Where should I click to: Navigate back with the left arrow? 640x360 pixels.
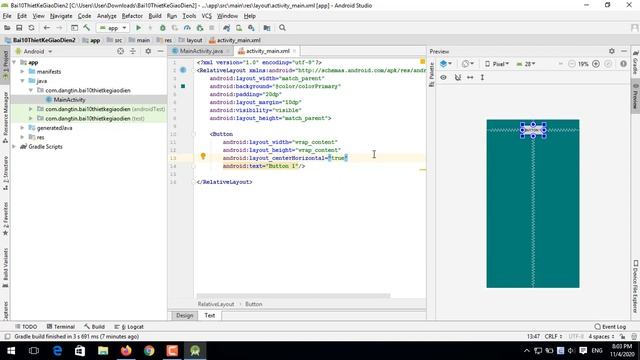coord(47,28)
